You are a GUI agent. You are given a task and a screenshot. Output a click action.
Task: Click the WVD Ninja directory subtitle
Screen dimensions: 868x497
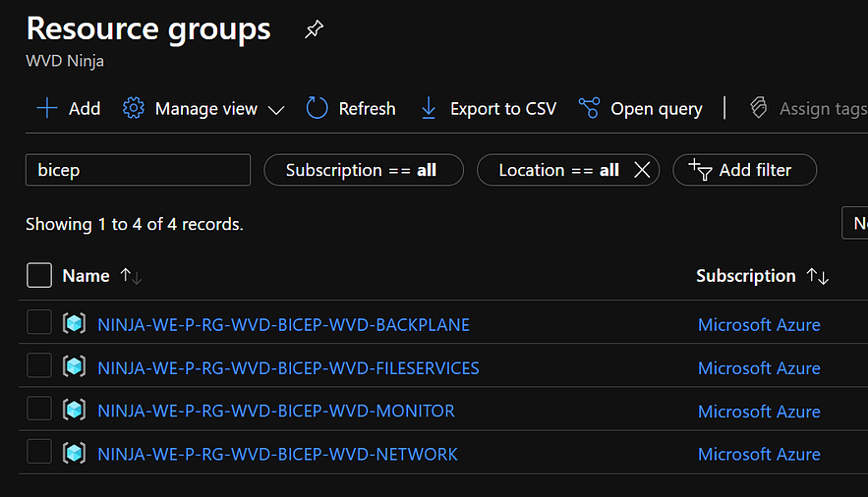coord(65,61)
